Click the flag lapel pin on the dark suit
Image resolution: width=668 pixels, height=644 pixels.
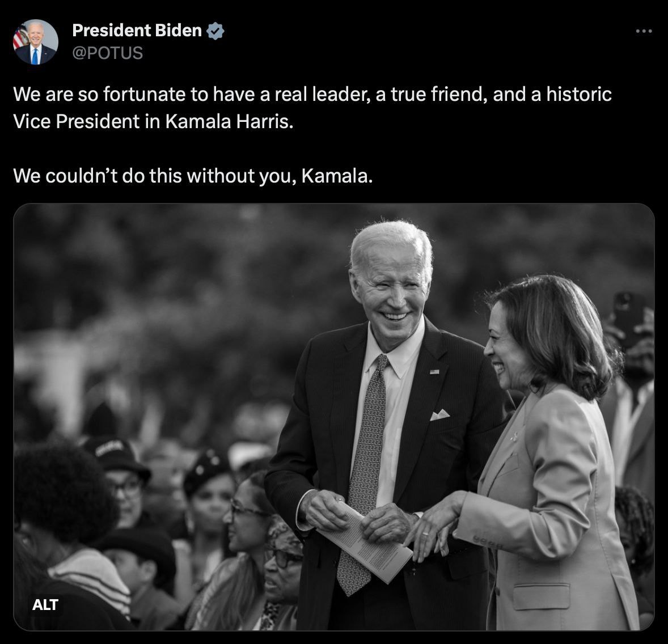[434, 372]
